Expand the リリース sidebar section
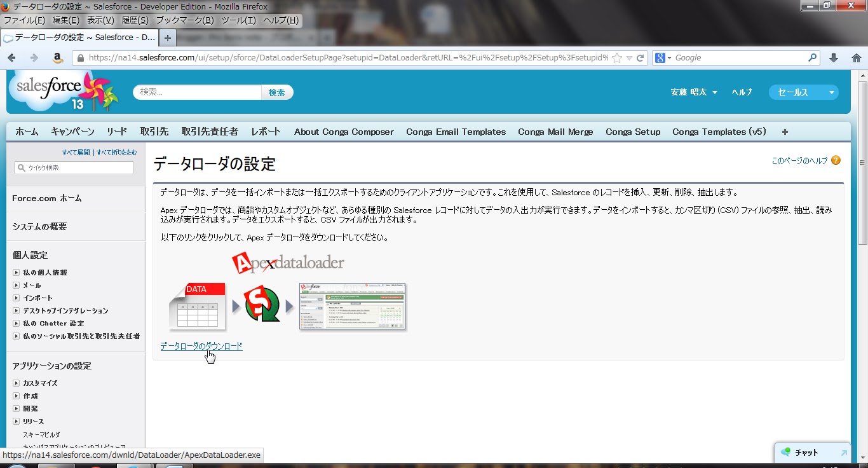Image resolution: width=868 pixels, height=468 pixels. tap(17, 421)
